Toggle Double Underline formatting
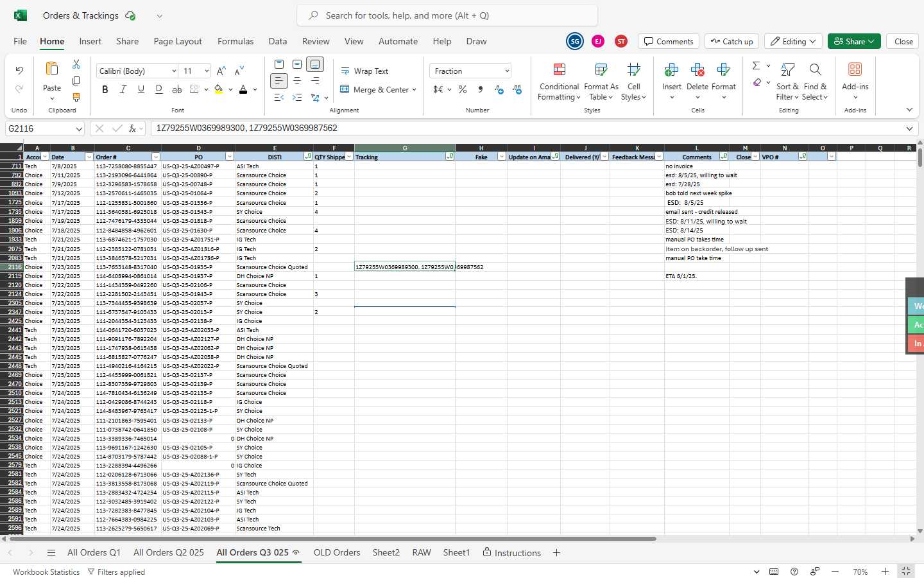This screenshot has width=924, height=578. [x=158, y=89]
